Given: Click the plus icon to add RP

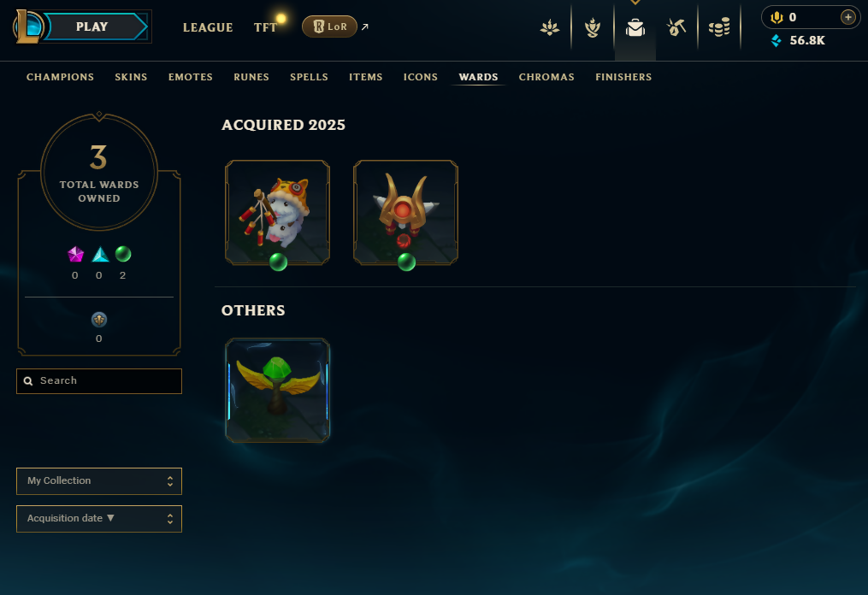Looking at the screenshot, I should 848,17.
